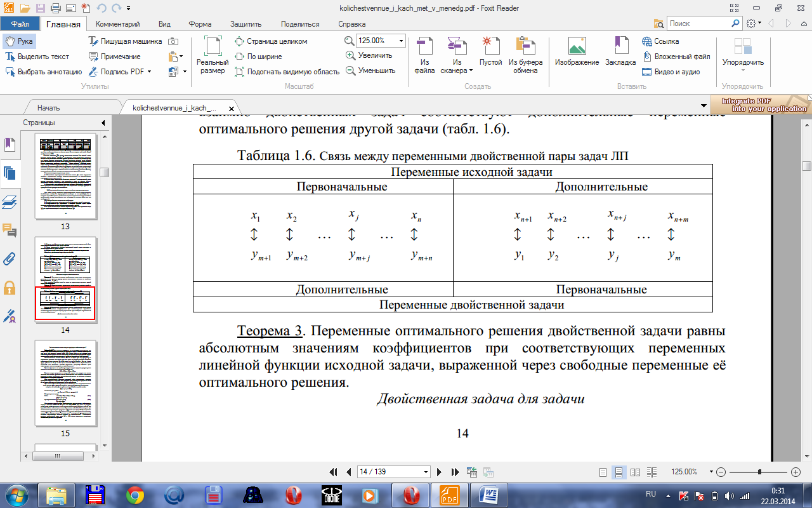Insert a Ссылка link

(x=661, y=41)
